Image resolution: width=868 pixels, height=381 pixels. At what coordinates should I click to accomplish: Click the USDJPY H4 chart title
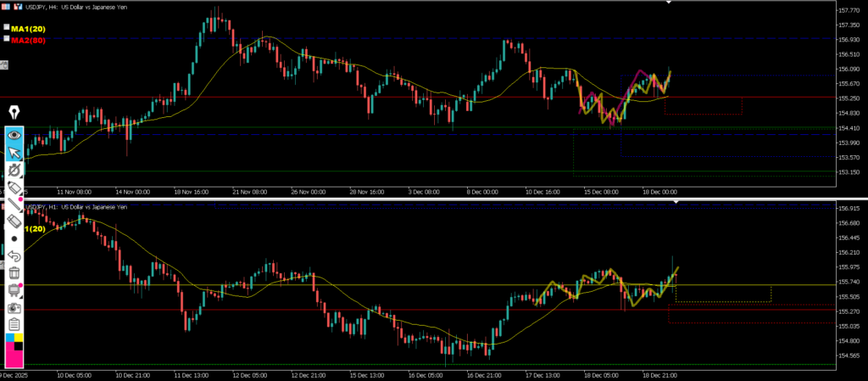(x=78, y=7)
